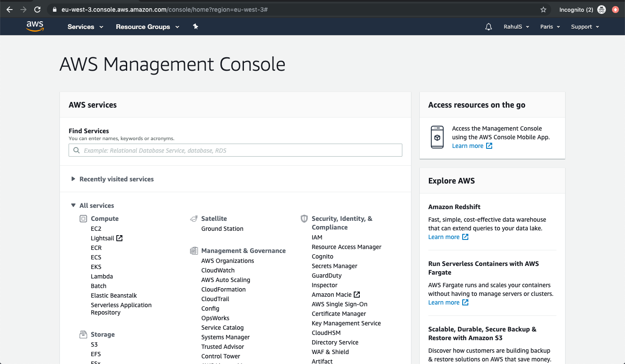
Task: Click the Compute category cube icon
Action: [x=83, y=219]
